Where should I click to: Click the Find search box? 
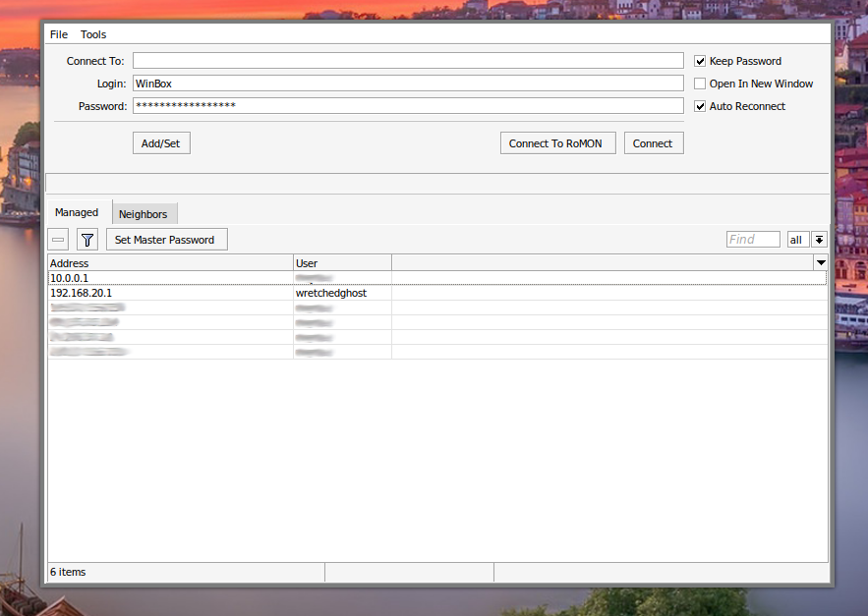[753, 240]
